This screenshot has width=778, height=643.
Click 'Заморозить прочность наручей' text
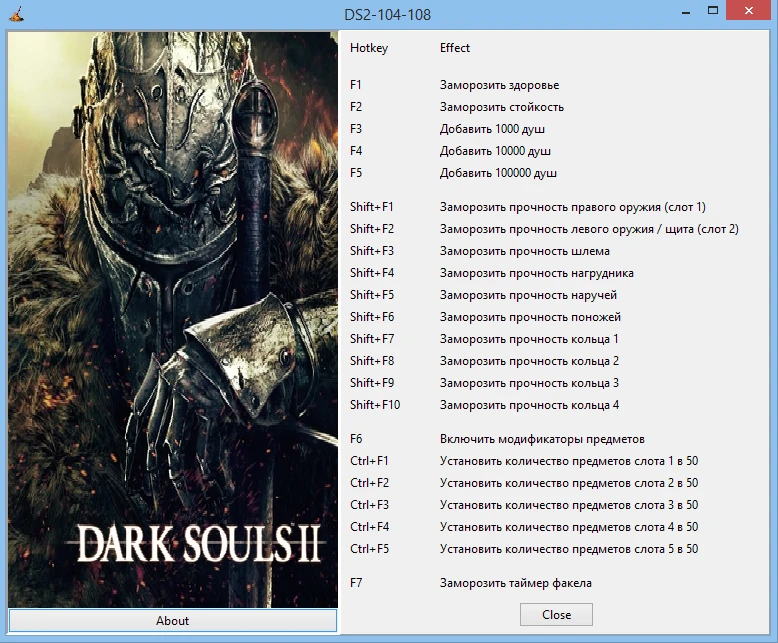tap(528, 295)
